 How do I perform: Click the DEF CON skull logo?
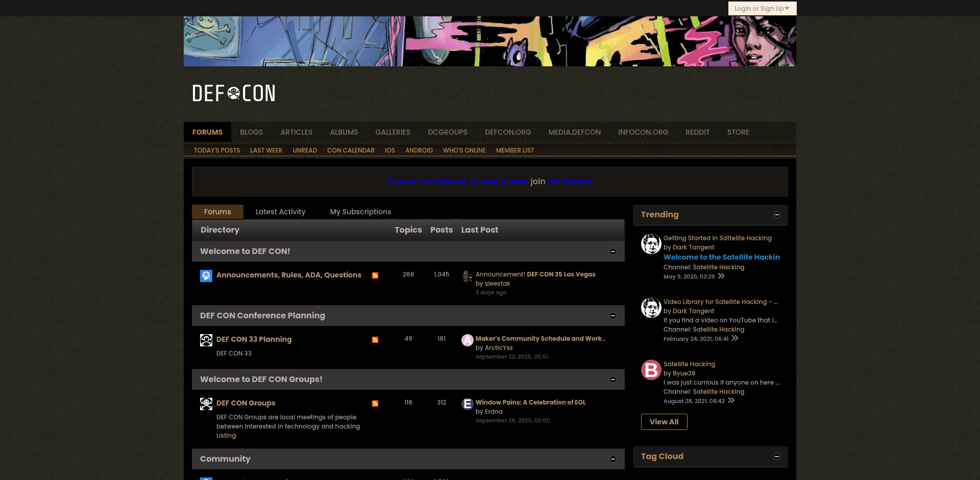coord(234,93)
